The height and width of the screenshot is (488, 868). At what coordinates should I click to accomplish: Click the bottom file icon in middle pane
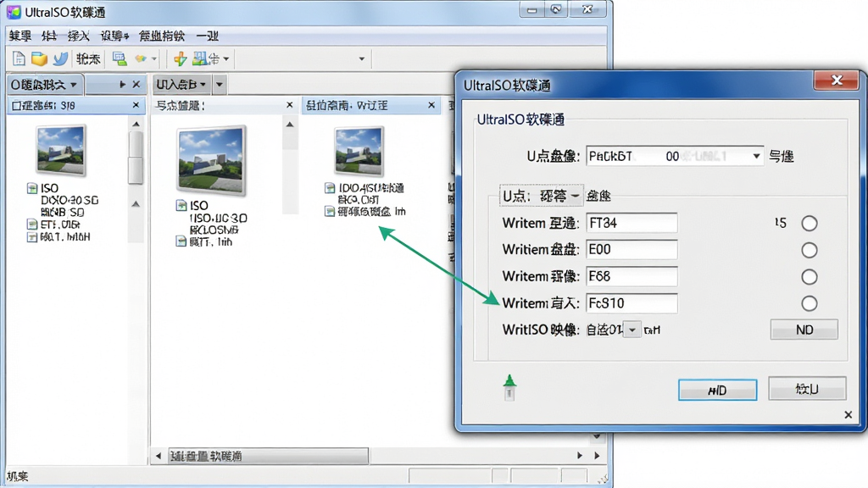[181, 241]
